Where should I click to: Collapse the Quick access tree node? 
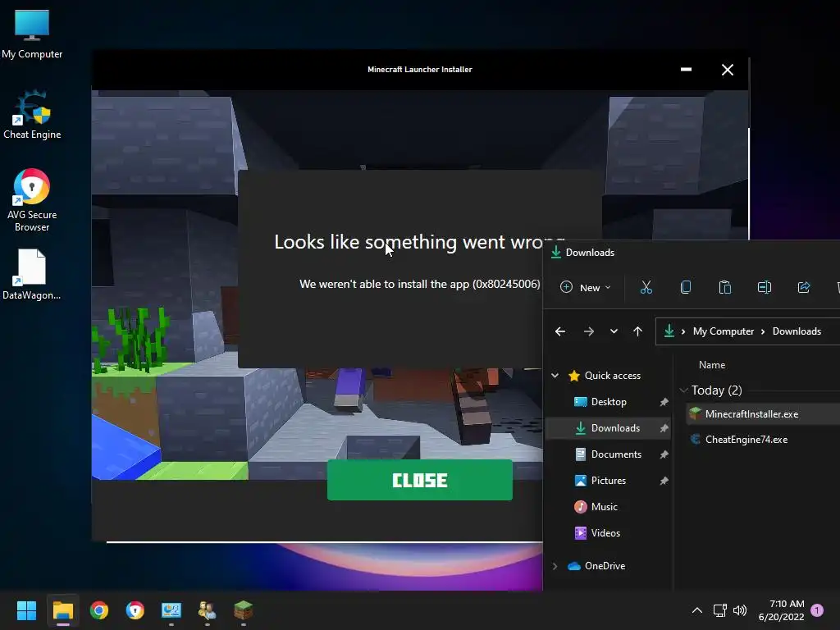pyautogui.click(x=555, y=376)
